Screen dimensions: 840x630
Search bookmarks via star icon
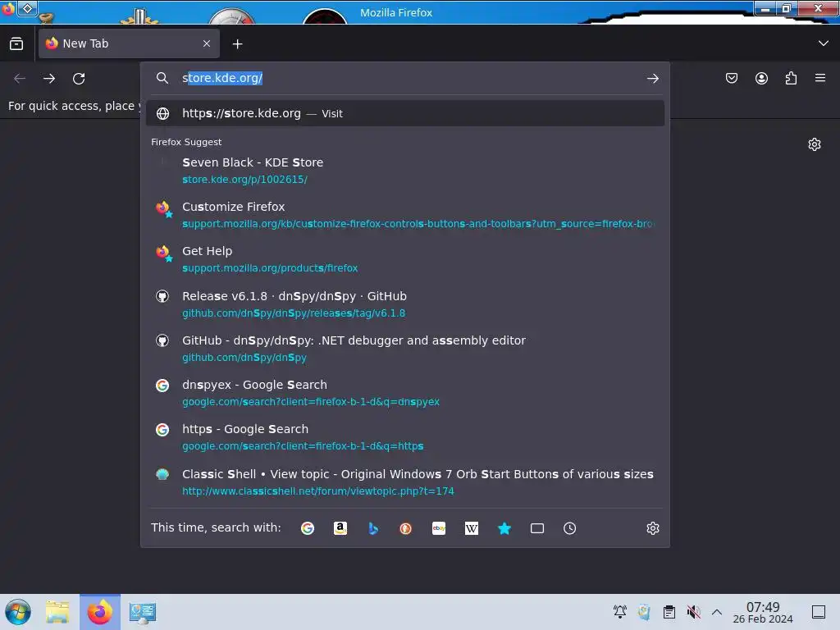[504, 528]
